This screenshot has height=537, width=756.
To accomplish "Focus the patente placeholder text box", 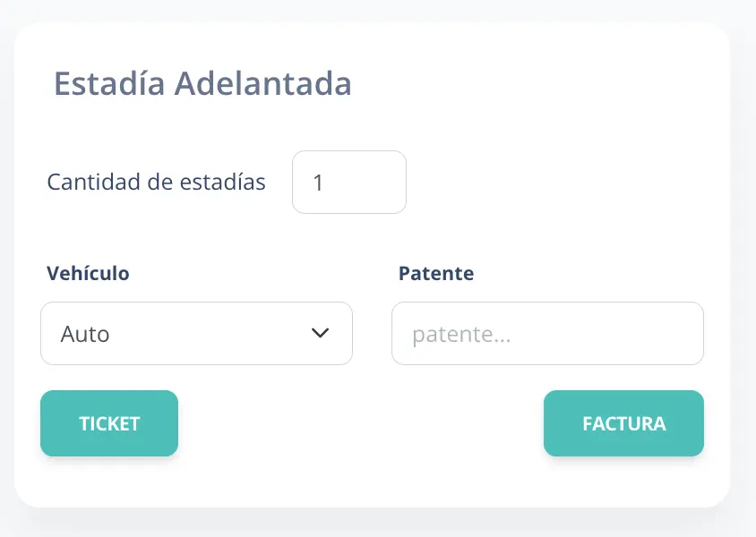I will pyautogui.click(x=546, y=333).
